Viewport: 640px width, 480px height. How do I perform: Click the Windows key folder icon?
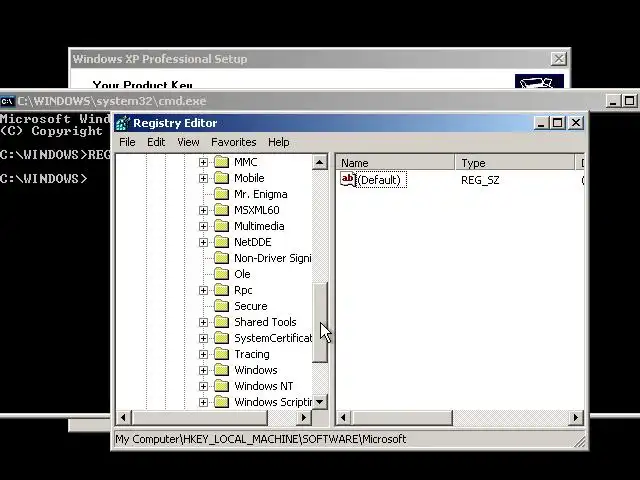[222, 370]
